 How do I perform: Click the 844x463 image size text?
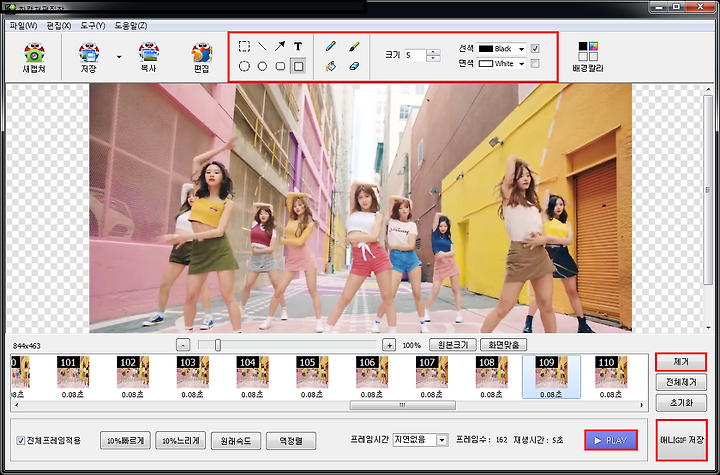[27, 346]
